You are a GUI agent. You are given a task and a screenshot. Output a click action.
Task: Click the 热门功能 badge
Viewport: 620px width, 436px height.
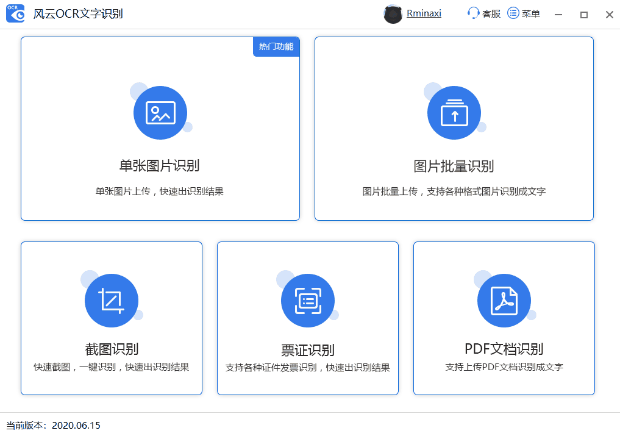point(276,47)
